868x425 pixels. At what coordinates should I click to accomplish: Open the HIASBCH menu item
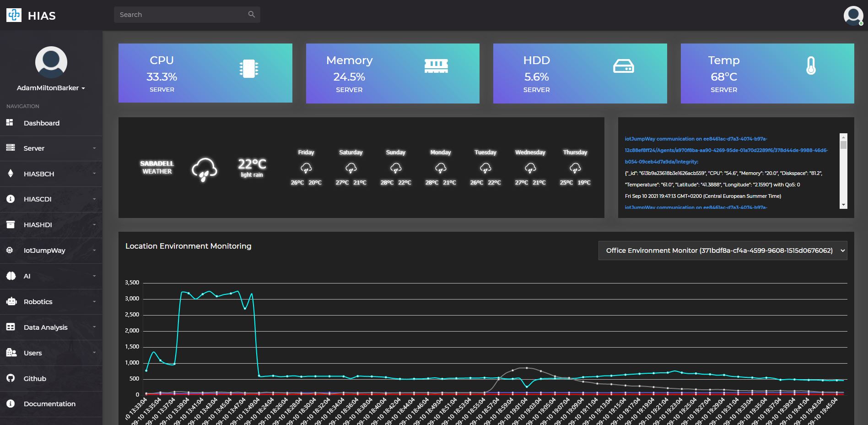point(51,174)
